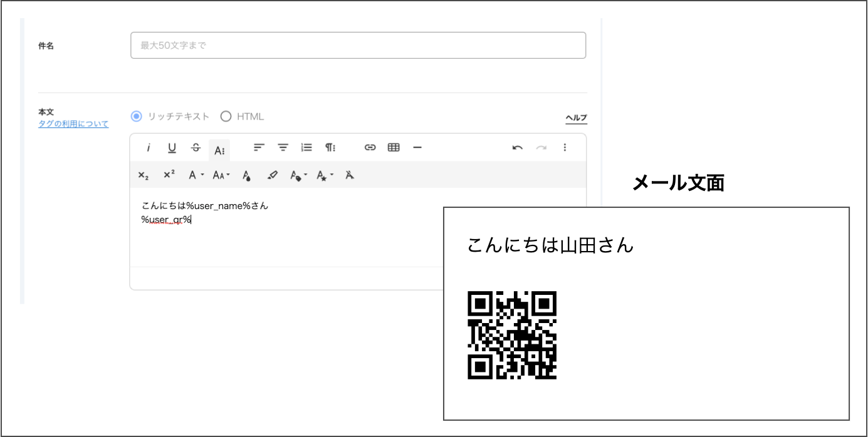Choose a text color with the droplet icon
The image size is (868, 437).
(247, 176)
